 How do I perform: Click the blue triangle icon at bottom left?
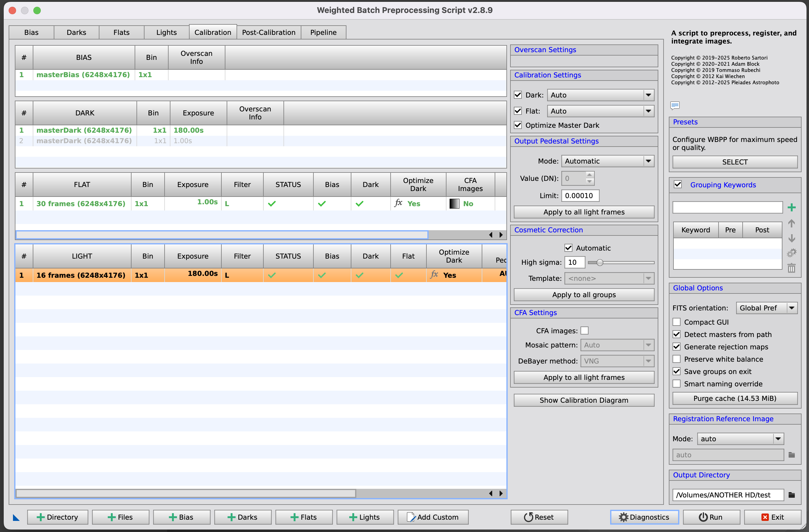point(16,517)
